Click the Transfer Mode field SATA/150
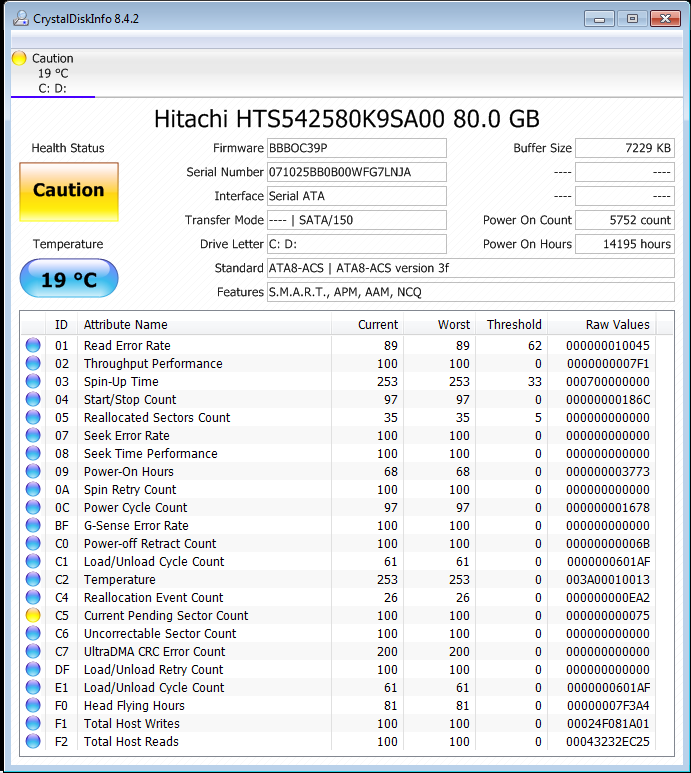 coord(357,220)
